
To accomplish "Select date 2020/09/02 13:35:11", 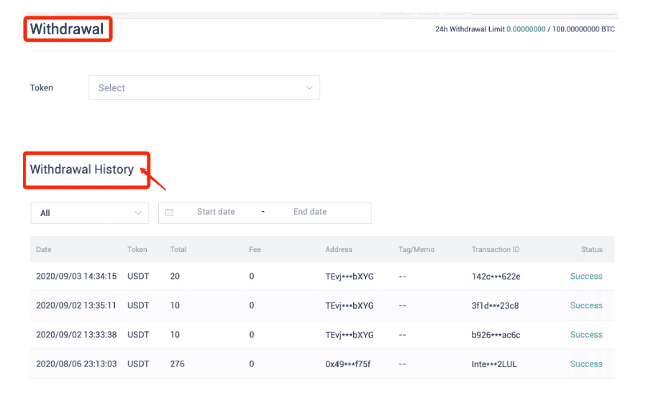I will 76,306.
